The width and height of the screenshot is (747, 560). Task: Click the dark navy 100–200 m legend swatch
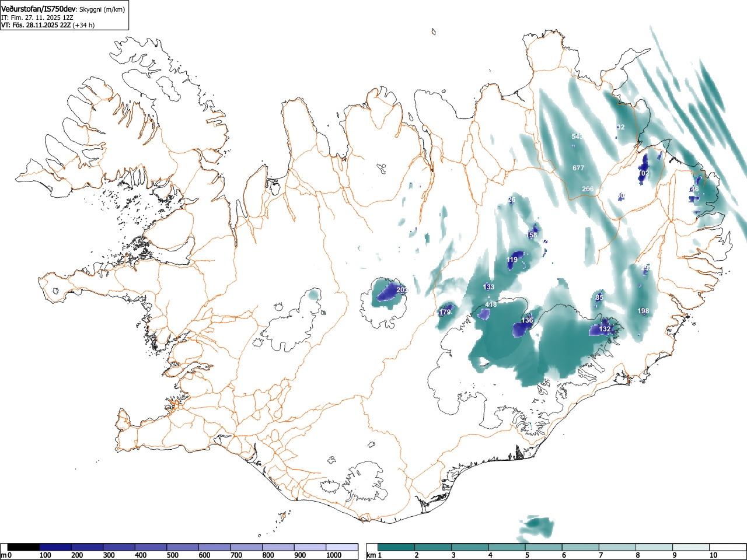tap(55, 547)
